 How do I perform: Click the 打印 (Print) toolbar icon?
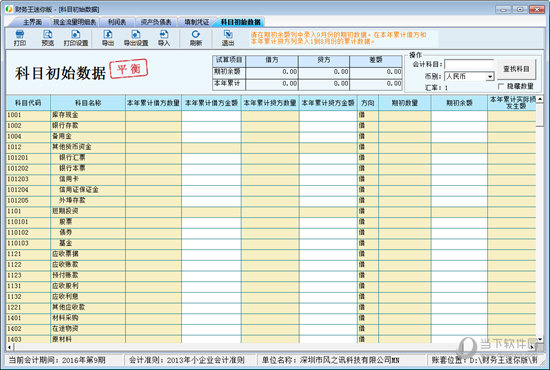tap(20, 38)
